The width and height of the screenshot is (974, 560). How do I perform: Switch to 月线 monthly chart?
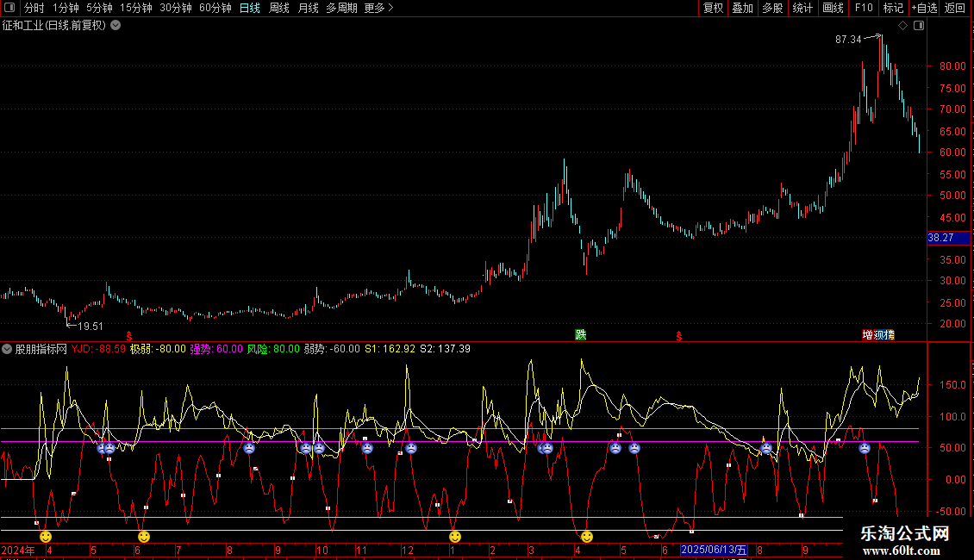pyautogui.click(x=308, y=8)
